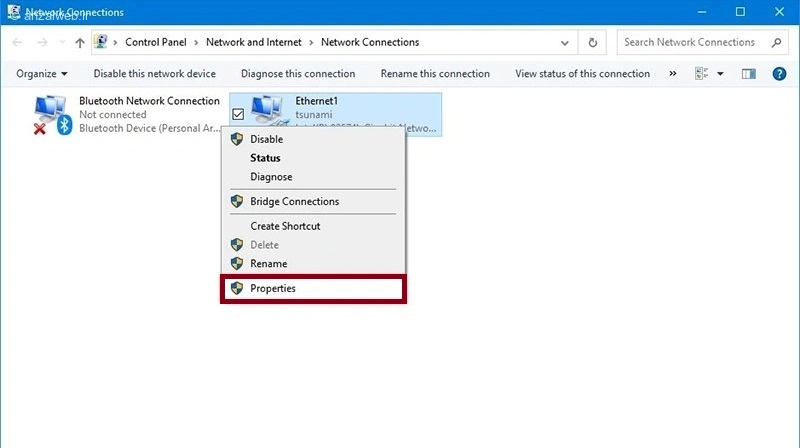Show more toolbar commands chevron

(672, 74)
